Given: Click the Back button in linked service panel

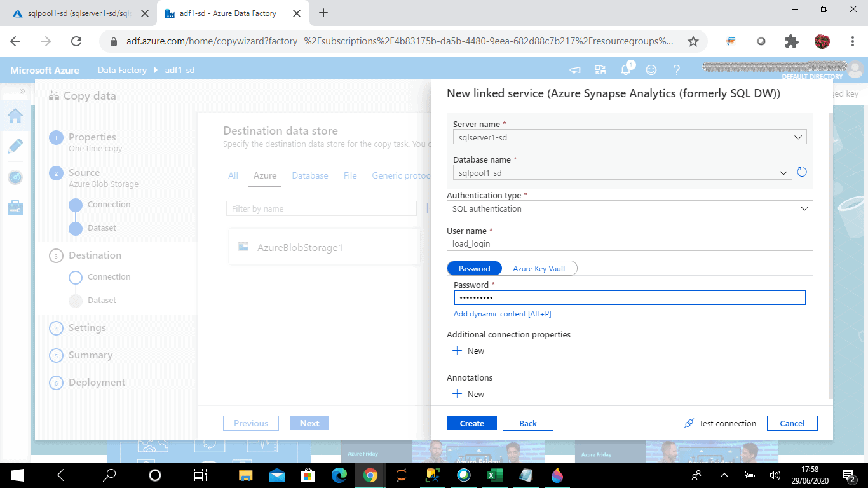Looking at the screenshot, I should click(x=528, y=423).
